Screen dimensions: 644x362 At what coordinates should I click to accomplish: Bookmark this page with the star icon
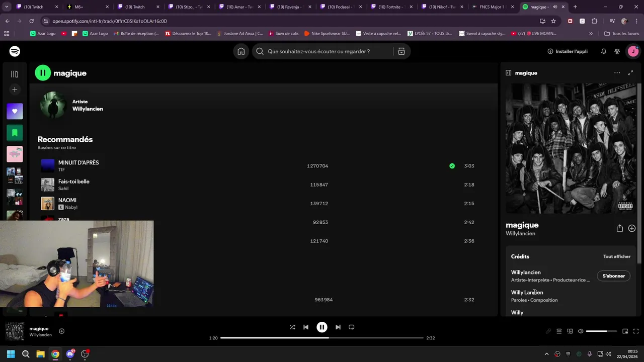coord(553,21)
